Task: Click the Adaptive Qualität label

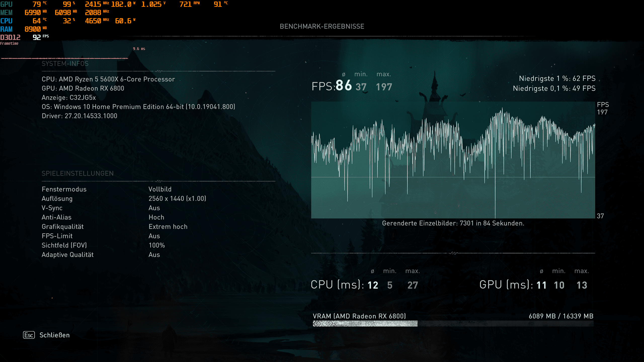Action: tap(68, 255)
